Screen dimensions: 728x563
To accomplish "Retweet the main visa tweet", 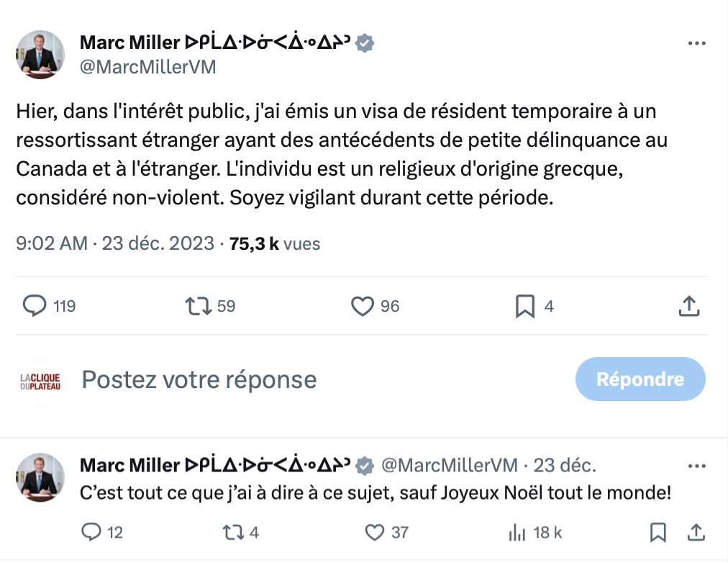I will 198,306.
